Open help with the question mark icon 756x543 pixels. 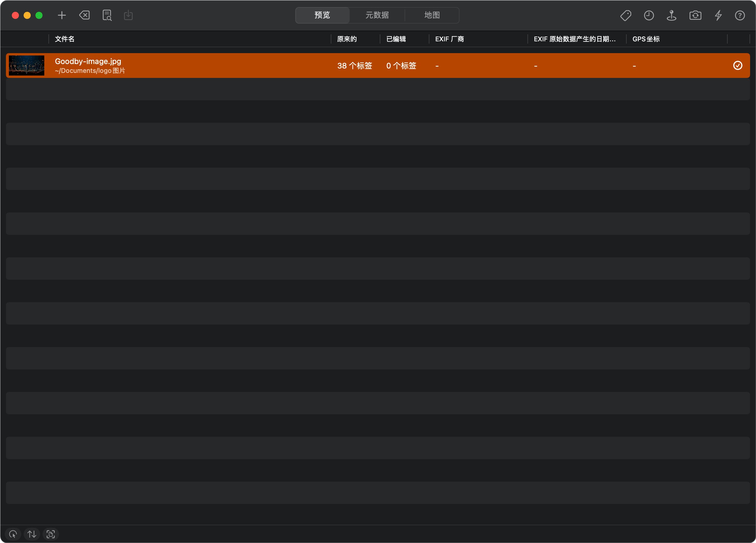(x=740, y=15)
